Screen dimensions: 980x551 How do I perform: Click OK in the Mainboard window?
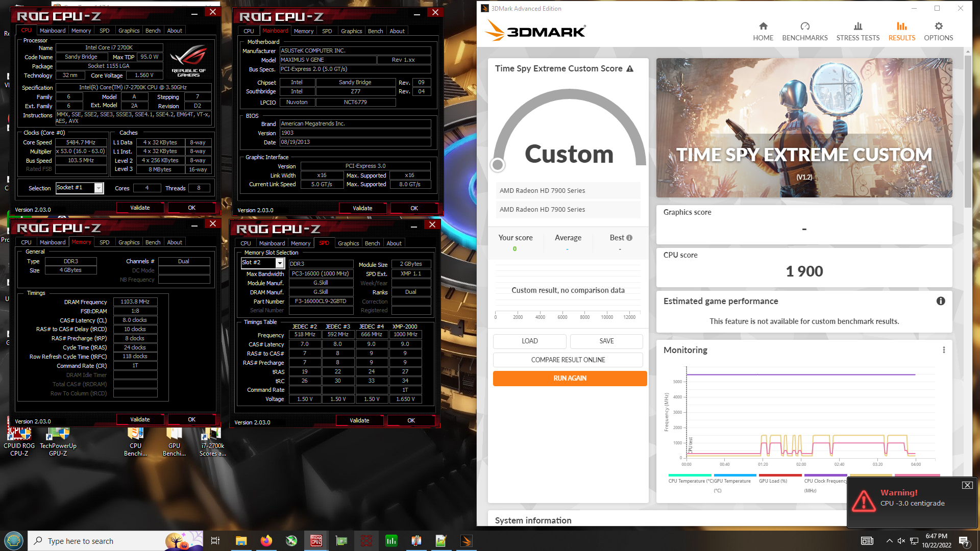tap(414, 208)
